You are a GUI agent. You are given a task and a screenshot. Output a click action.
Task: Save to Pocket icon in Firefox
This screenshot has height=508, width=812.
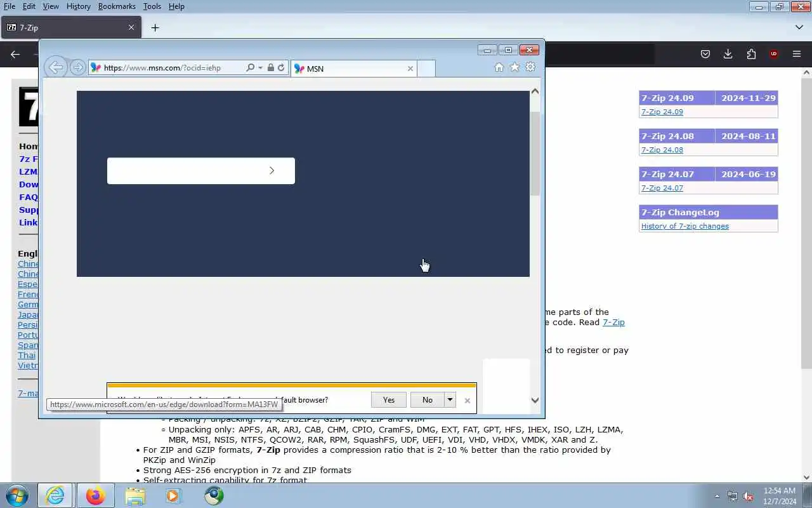point(705,55)
